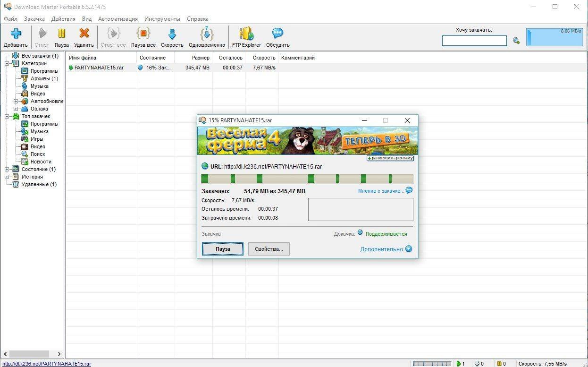Sort by Комментарий column header
Screen dimensions: 588x367
tap(298, 58)
